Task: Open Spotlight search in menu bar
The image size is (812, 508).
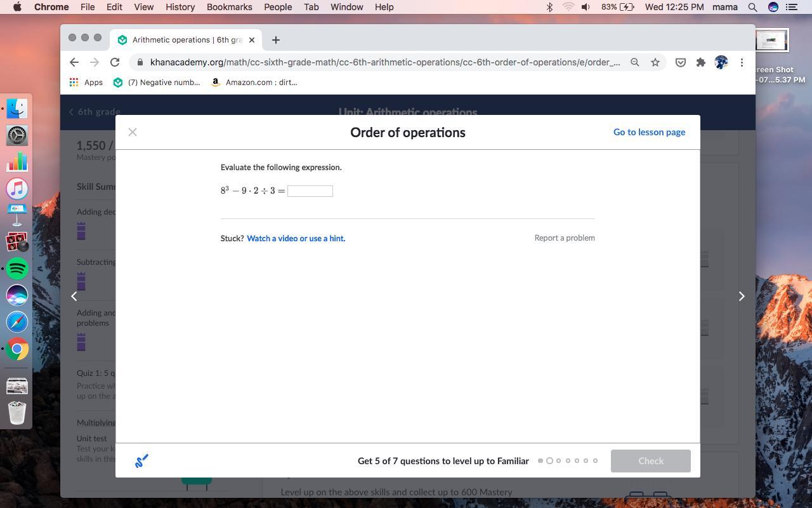Action: click(x=752, y=7)
